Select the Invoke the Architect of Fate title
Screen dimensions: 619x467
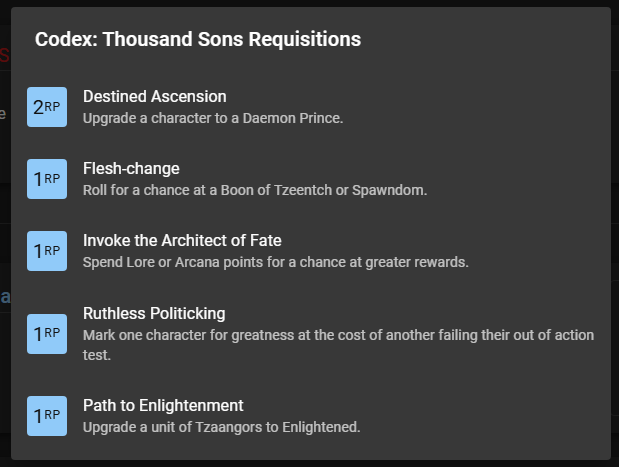click(182, 241)
